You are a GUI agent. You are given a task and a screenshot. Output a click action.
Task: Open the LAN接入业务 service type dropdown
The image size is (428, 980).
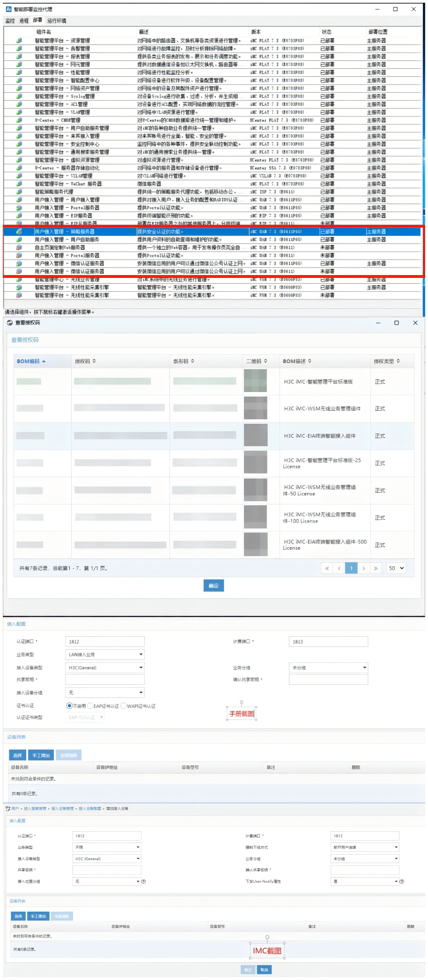click(105, 654)
